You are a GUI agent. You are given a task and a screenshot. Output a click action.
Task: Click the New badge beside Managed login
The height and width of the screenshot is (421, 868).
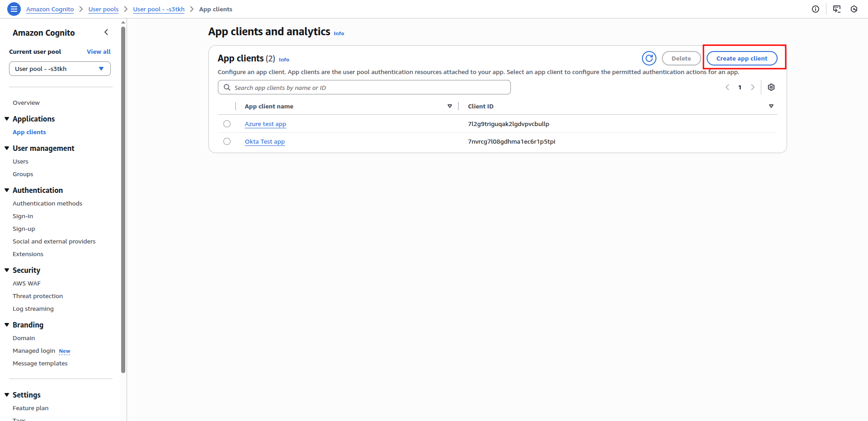point(65,351)
